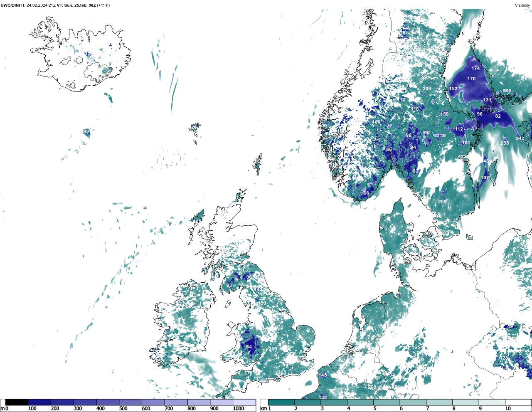Click the 'VT: Sun. 25.feb. 08Z' valid time

[x=76, y=5]
